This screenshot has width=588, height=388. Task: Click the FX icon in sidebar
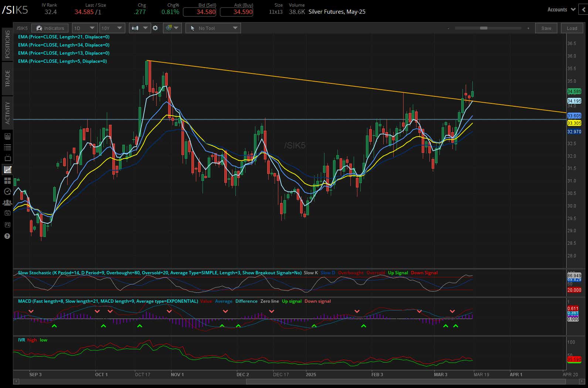point(7,224)
